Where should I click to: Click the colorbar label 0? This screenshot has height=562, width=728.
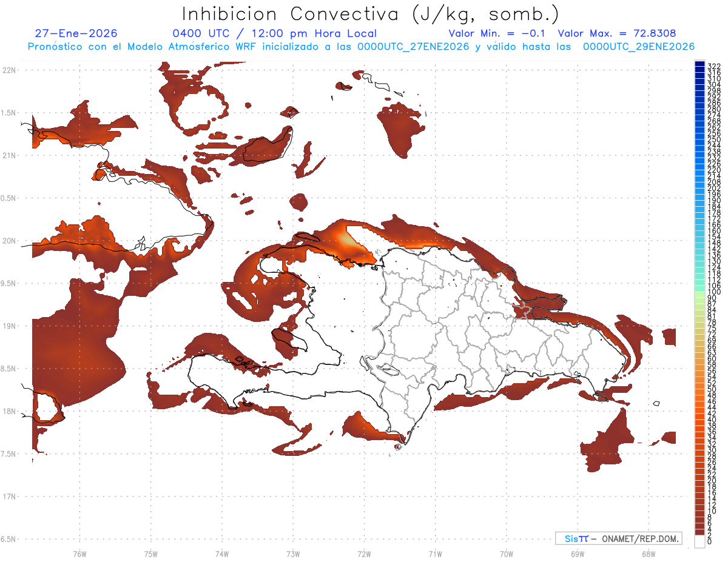pos(709,541)
